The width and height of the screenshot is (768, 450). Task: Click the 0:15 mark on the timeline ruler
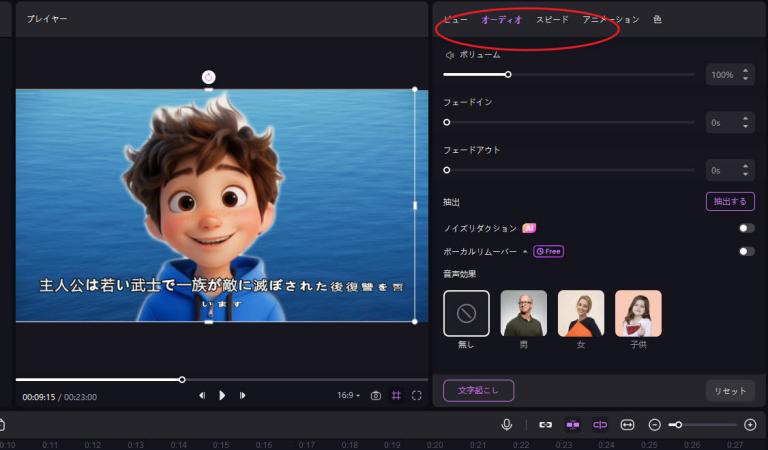pyautogui.click(x=221, y=445)
